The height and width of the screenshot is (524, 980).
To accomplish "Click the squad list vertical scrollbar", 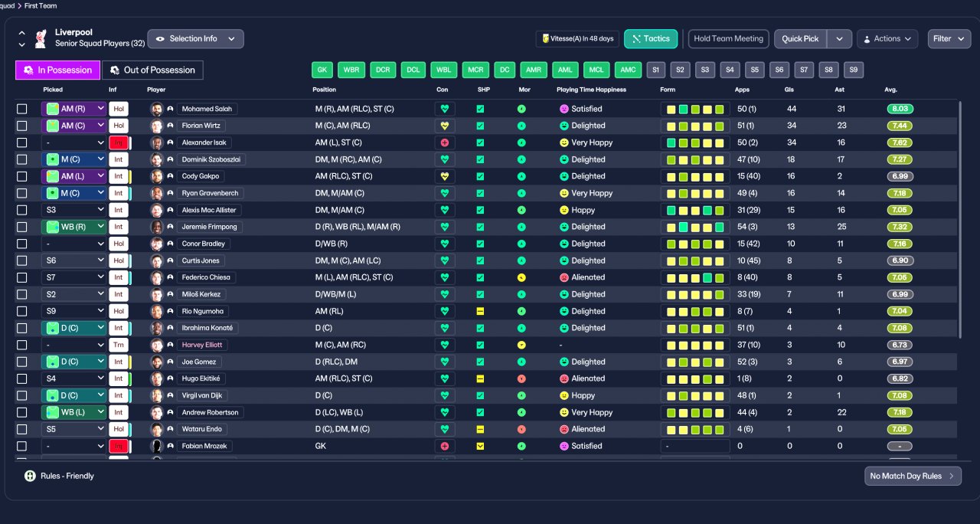I will 960,218.
